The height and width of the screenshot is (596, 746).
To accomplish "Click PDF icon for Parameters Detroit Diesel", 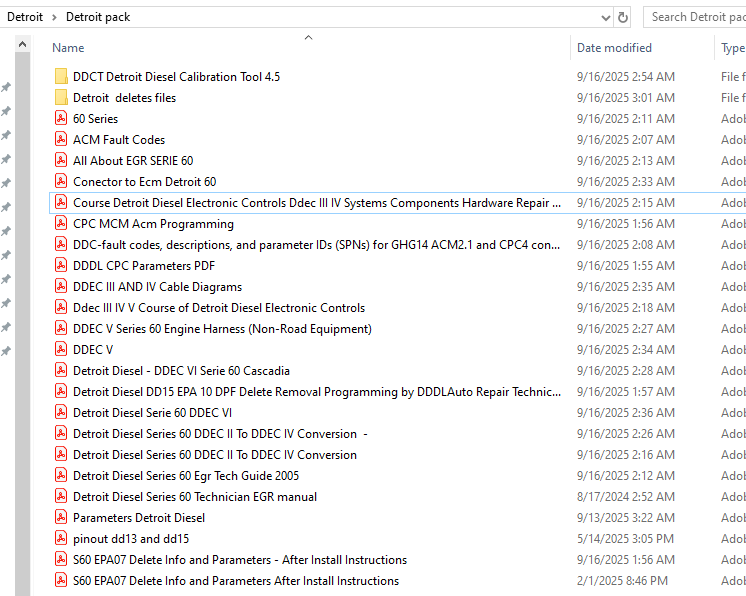I will (61, 518).
